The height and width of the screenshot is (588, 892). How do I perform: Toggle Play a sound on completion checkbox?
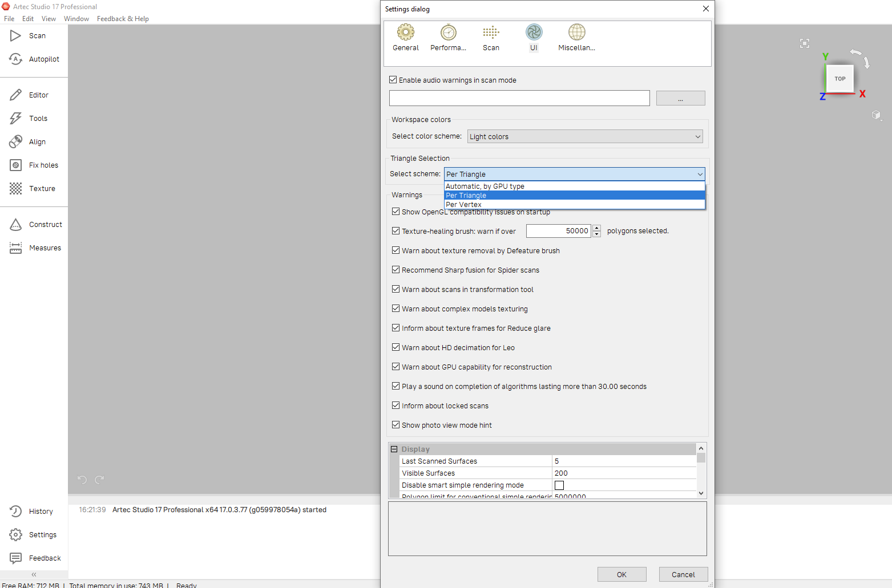point(395,386)
